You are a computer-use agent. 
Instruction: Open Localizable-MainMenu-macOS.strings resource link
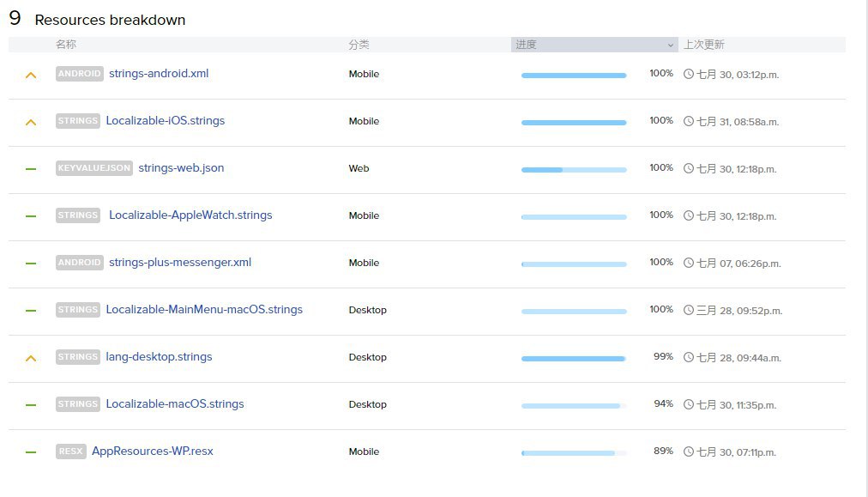(204, 310)
